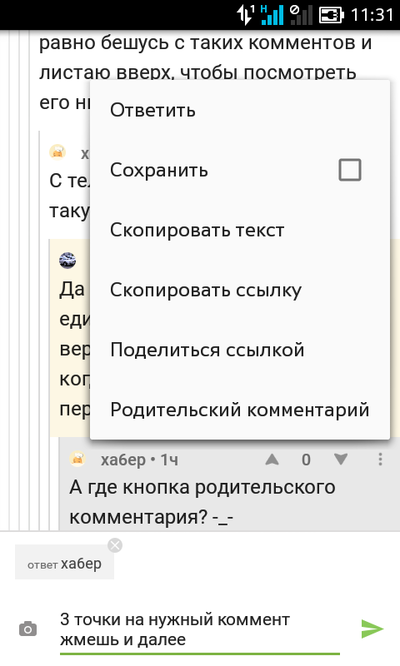The image size is (400, 666).
Task: Tap comment text 'А где кнопка родительского'
Action: [203, 488]
